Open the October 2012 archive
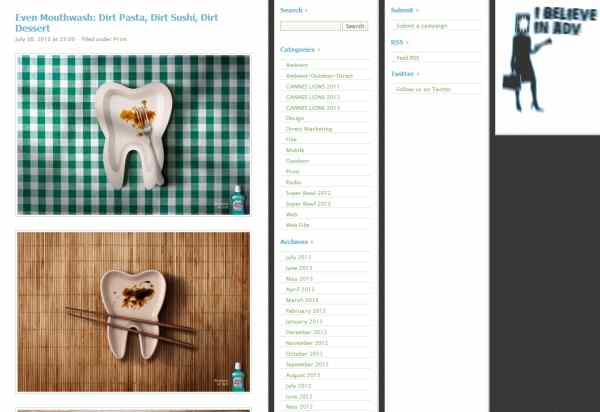Image resolution: width=600 pixels, height=412 pixels. click(304, 354)
